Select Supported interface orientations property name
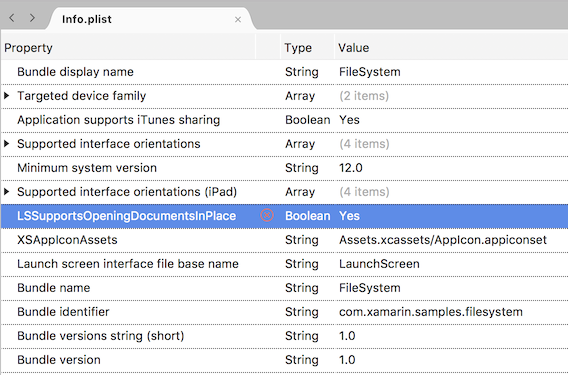The width and height of the screenshot is (568, 375). coord(109,144)
